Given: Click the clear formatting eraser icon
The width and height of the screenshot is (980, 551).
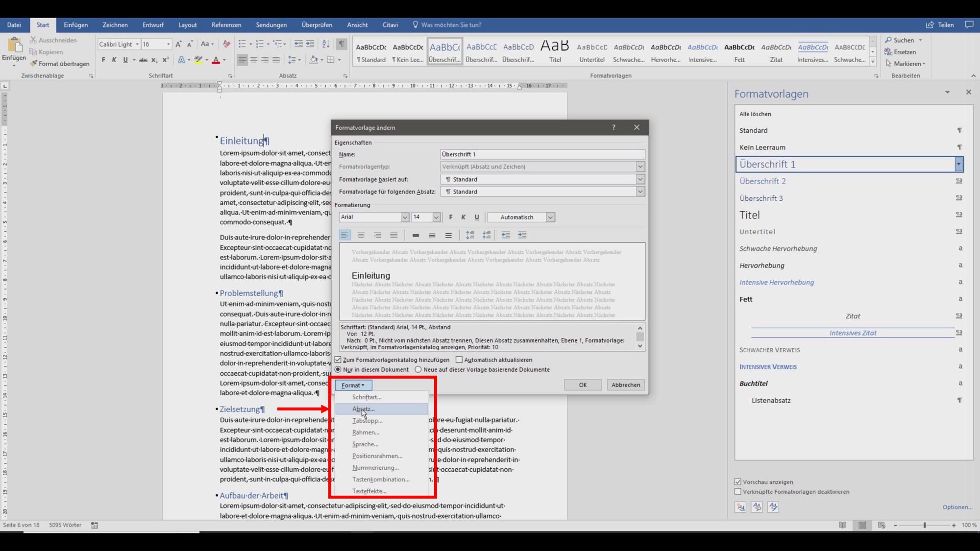Looking at the screenshot, I should point(226,44).
